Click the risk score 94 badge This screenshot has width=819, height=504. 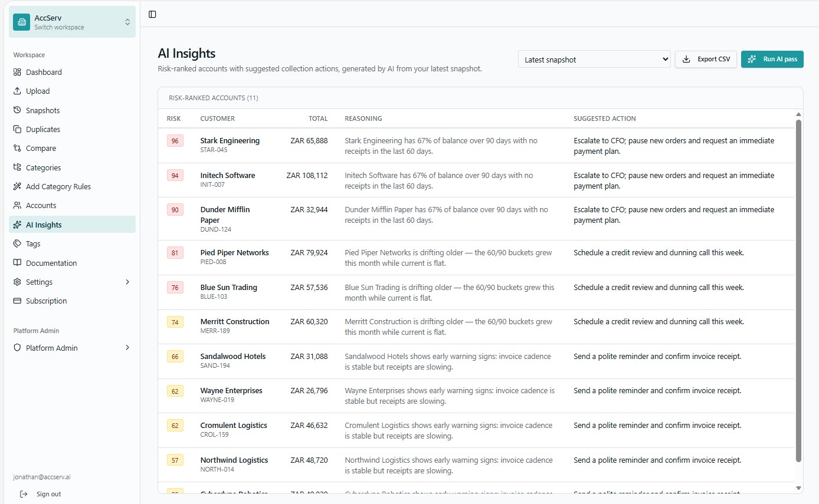pos(175,175)
